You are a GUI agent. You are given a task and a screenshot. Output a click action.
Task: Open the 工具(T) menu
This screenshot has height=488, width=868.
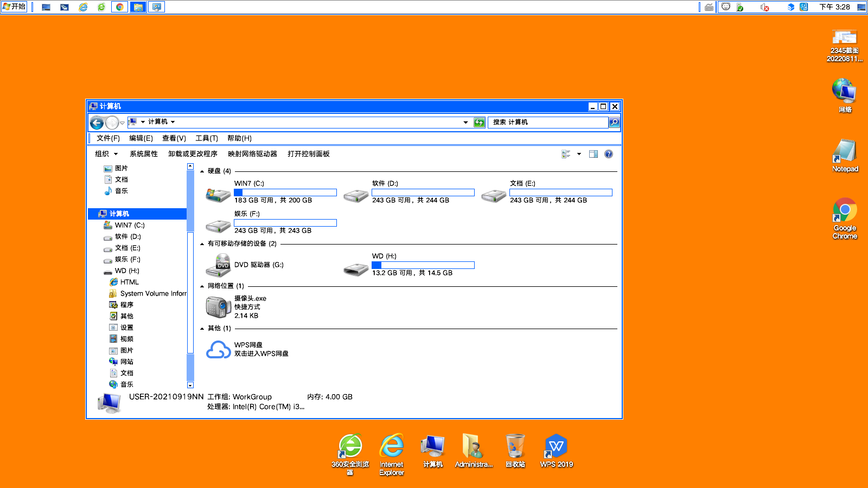[x=207, y=138]
